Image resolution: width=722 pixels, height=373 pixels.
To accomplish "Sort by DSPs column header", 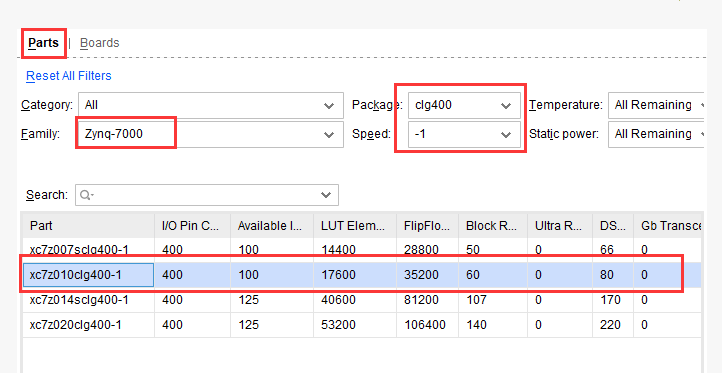I will pos(613,226).
